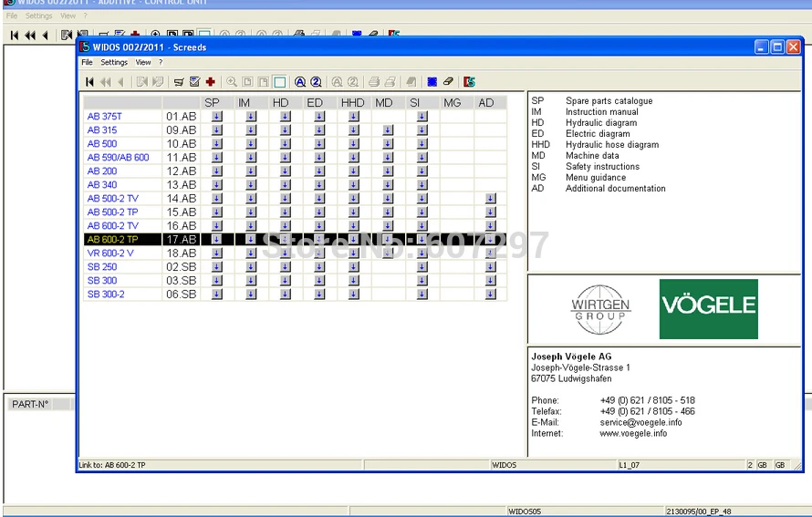Open Hydraulic hose diagram for AB 200
Image resolution: width=812 pixels, height=517 pixels.
pyautogui.click(x=354, y=171)
